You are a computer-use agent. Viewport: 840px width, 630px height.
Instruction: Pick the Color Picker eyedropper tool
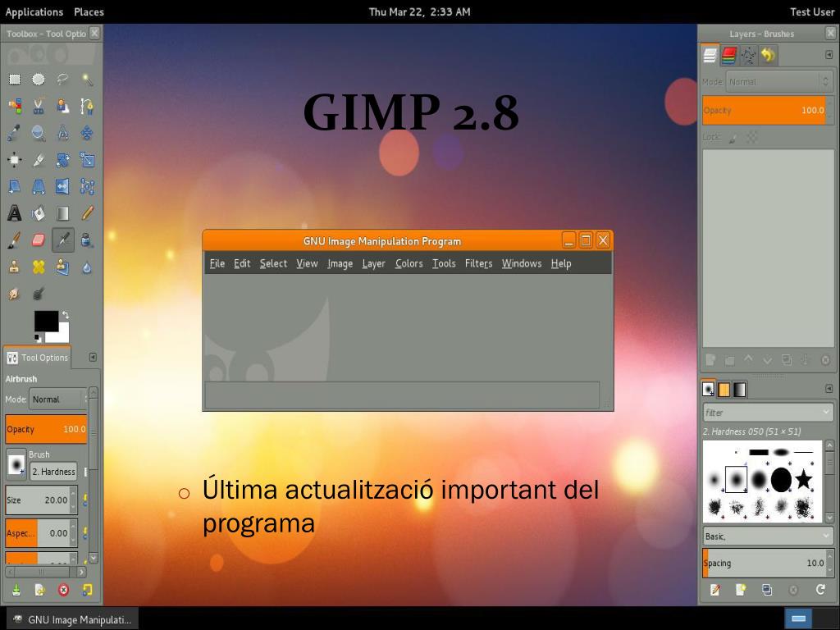coord(15,132)
